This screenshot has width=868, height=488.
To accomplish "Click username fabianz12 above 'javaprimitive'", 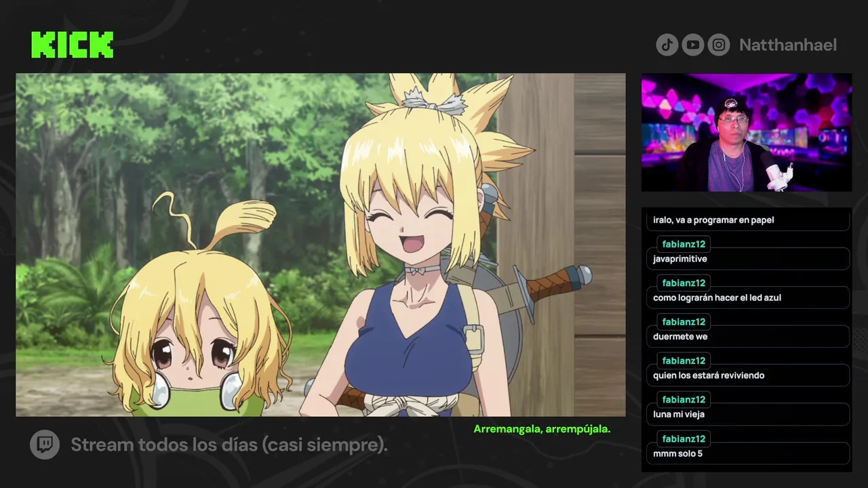I will (x=684, y=244).
